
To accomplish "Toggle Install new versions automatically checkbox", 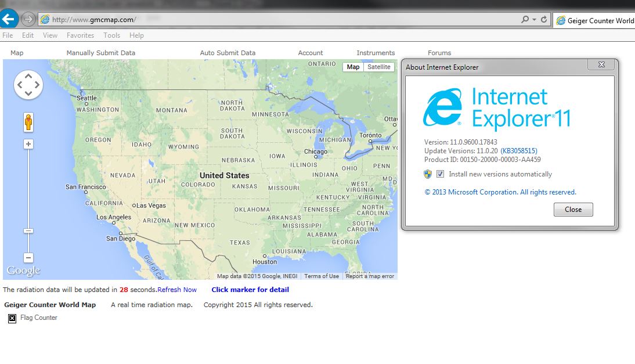I will tap(440, 174).
